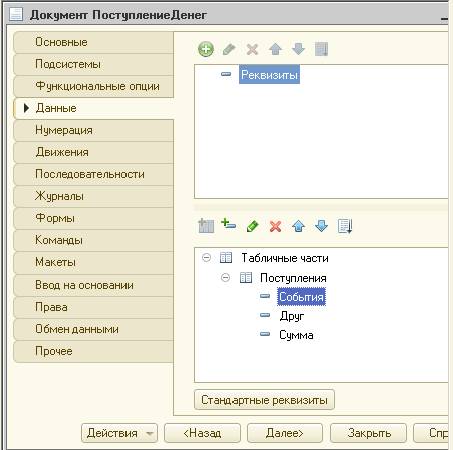
Task: Add tabular section attribute with plus icon
Action: tap(229, 224)
